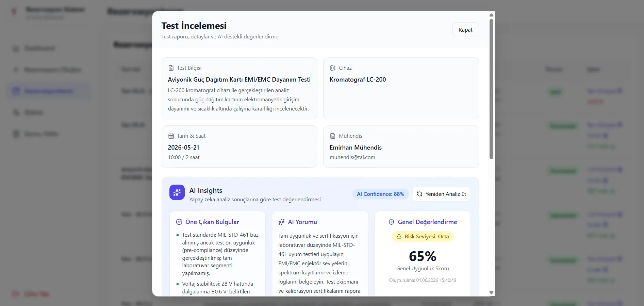This screenshot has height=306, width=644.
Task: Click the 65% score value
Action: tap(423, 256)
